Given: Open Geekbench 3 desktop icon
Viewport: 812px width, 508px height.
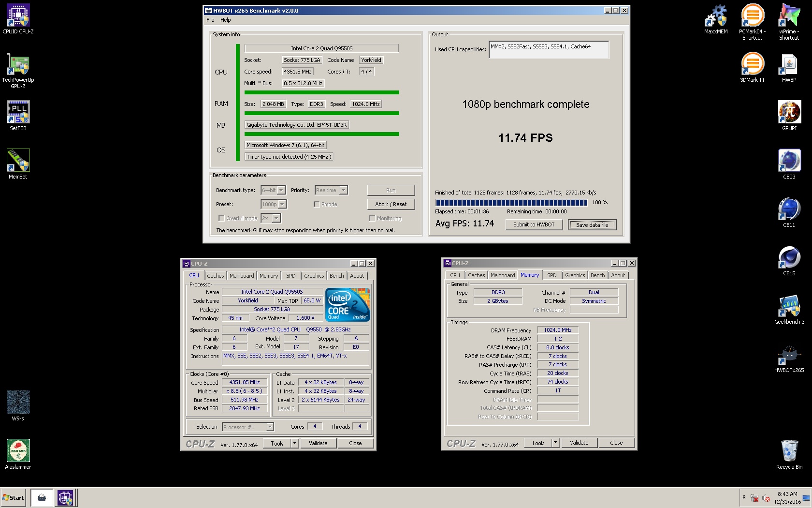Looking at the screenshot, I should (x=789, y=309).
